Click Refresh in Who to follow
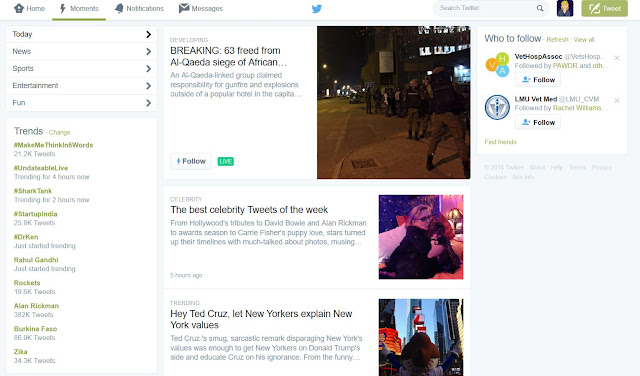The width and height of the screenshot is (640, 376). point(557,40)
